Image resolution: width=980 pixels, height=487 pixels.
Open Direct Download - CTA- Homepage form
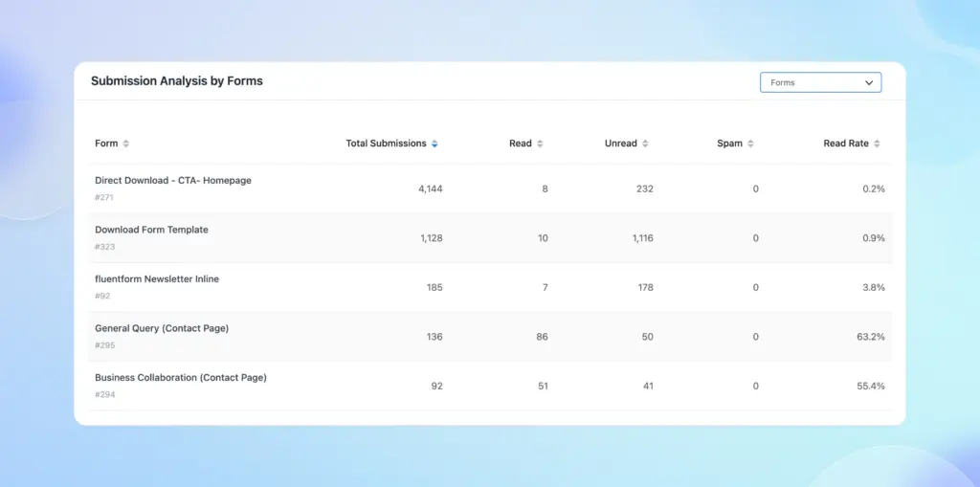(x=173, y=180)
